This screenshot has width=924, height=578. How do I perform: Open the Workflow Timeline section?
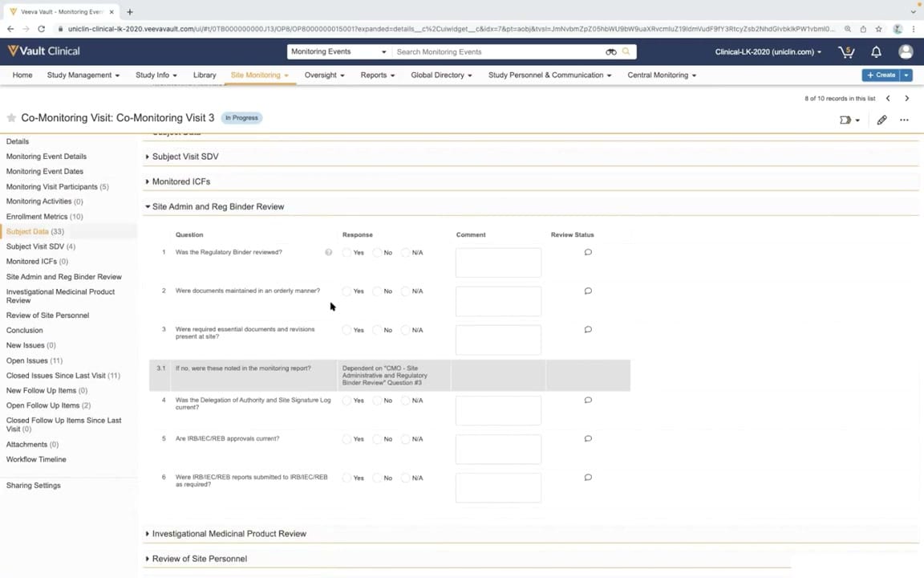click(36, 459)
